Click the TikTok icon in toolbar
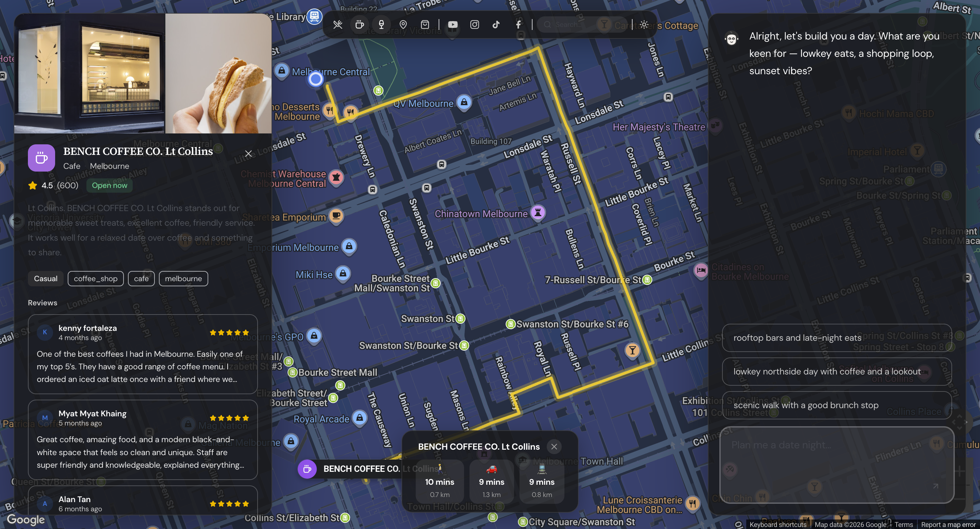 496,25
